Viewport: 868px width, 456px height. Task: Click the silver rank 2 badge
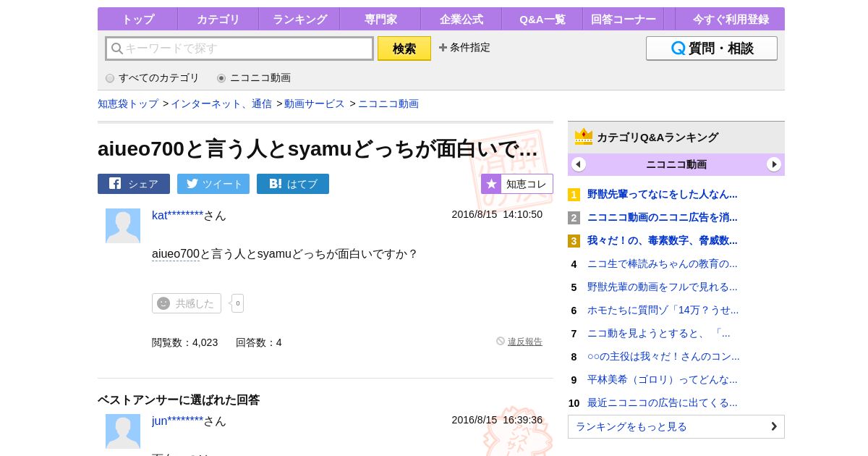(574, 218)
